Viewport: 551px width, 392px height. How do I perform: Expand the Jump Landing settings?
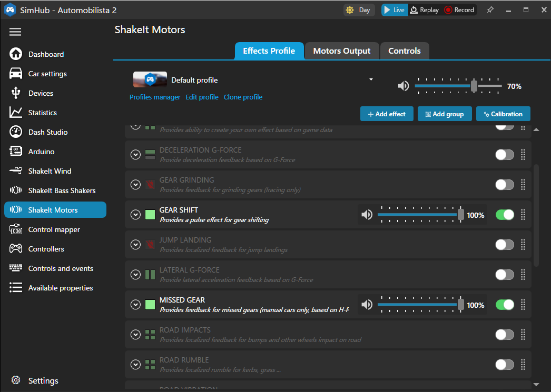135,245
